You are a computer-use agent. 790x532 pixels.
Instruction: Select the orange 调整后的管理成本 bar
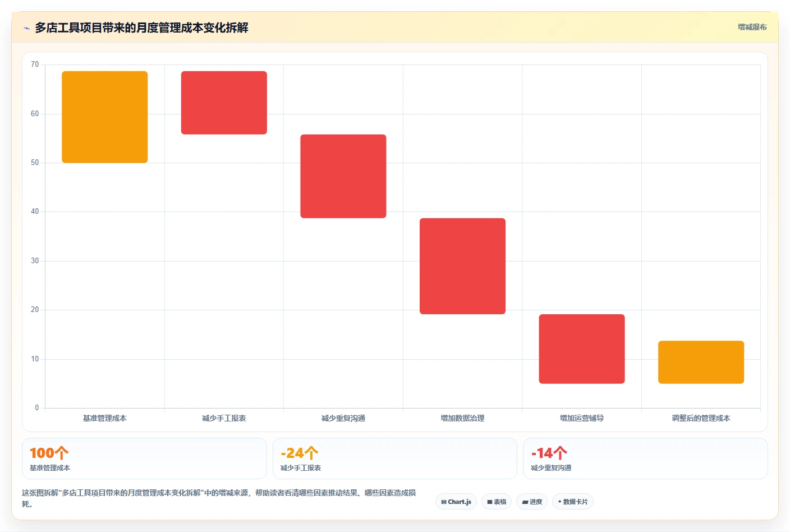tap(701, 363)
